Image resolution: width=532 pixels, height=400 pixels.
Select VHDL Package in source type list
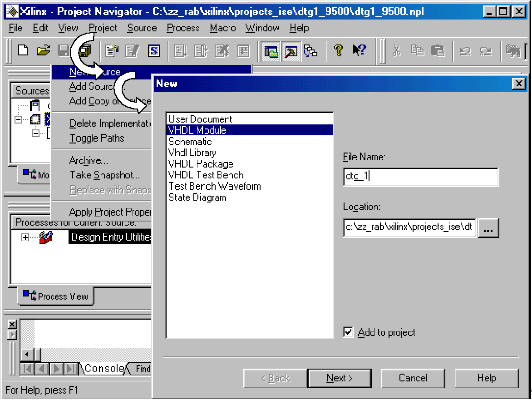pos(249,163)
